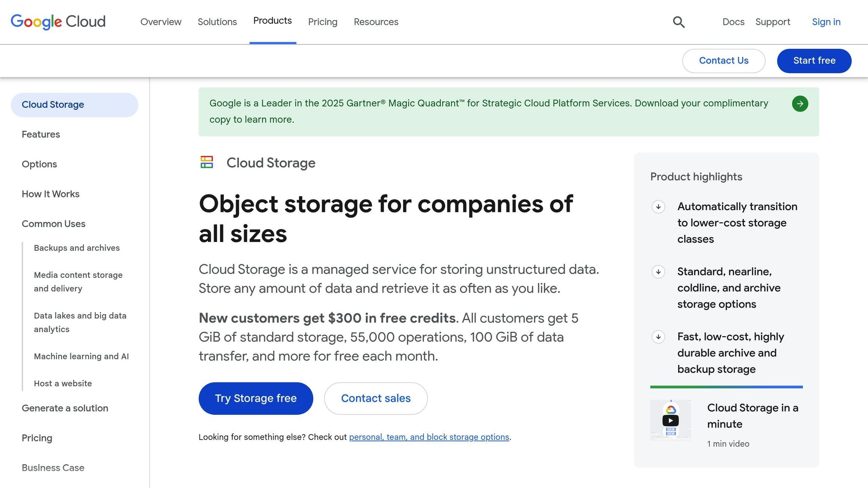Viewport: 868px width, 488px height.
Task: Open the Pricing top nav item
Action: click(323, 22)
